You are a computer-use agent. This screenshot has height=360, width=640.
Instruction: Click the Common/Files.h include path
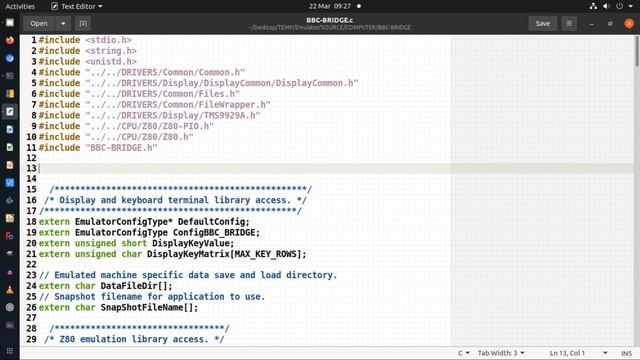(162, 93)
